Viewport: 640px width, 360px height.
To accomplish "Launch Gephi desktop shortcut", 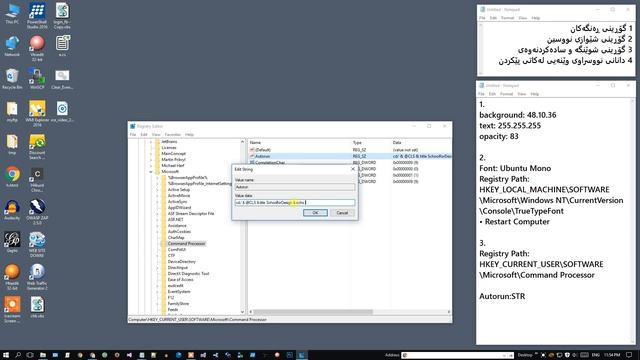I will (x=12, y=242).
